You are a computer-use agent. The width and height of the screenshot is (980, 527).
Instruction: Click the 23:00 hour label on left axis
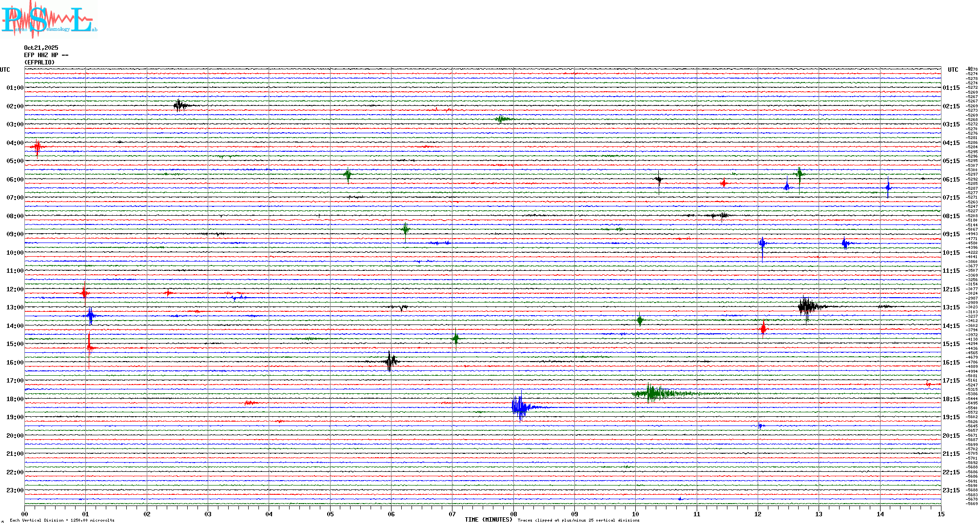click(x=15, y=490)
